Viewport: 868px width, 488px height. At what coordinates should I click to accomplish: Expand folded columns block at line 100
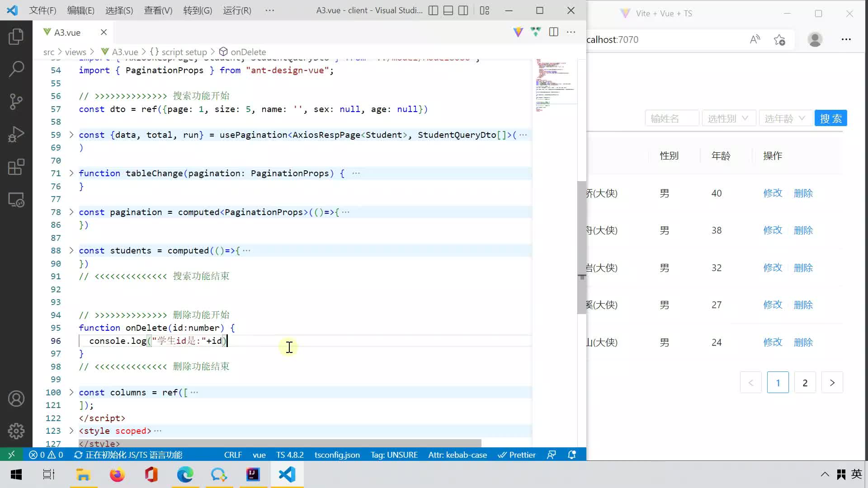click(71, 392)
